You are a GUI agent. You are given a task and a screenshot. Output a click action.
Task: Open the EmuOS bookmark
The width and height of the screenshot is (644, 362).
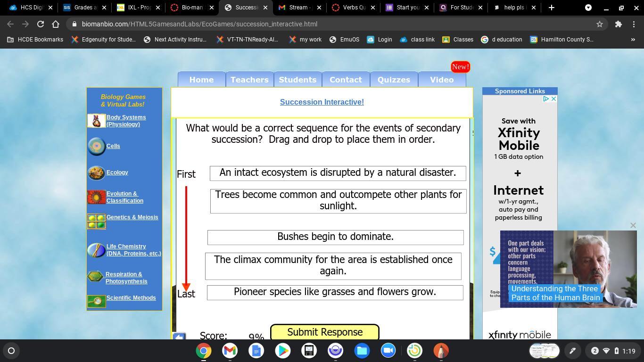point(344,40)
